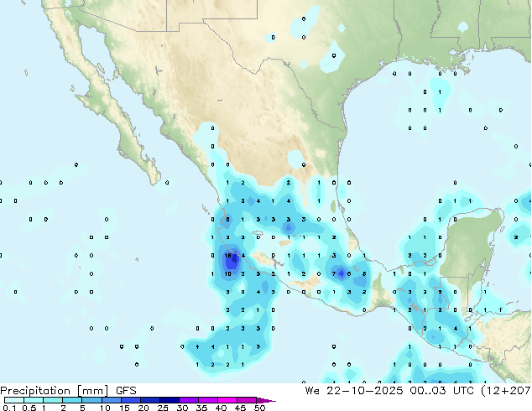The height and width of the screenshot is (411, 532).
Task: Click the 25–30 mm dark blue swatch
Action: click(x=169, y=400)
